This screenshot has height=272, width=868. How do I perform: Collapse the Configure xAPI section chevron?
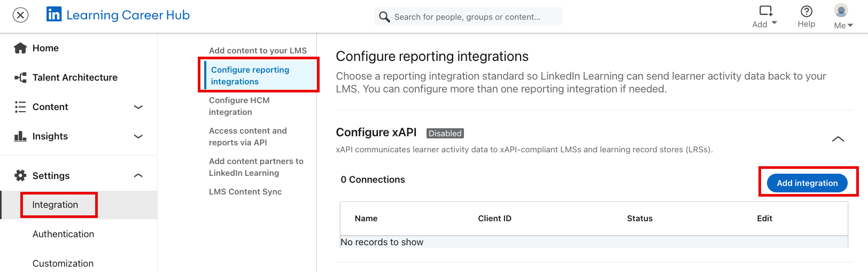[x=838, y=139]
